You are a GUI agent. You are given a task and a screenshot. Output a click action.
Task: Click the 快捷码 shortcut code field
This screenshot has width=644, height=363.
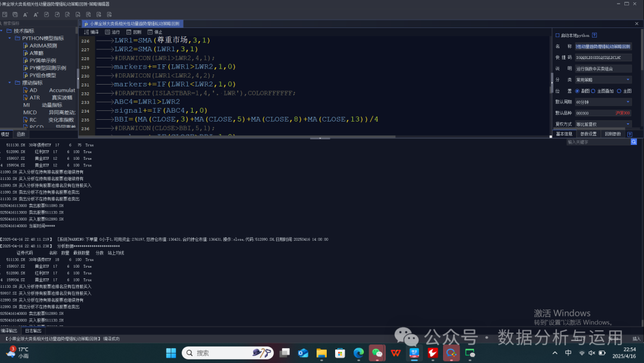point(603,57)
